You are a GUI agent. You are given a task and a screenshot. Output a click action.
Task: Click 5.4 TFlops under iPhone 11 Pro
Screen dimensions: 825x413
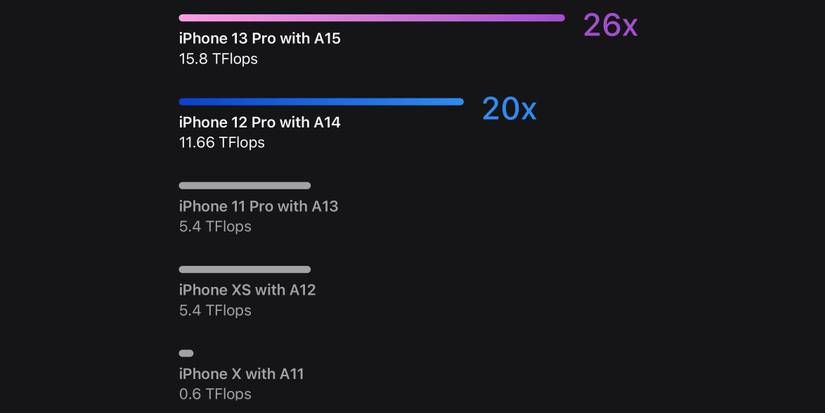(215, 227)
